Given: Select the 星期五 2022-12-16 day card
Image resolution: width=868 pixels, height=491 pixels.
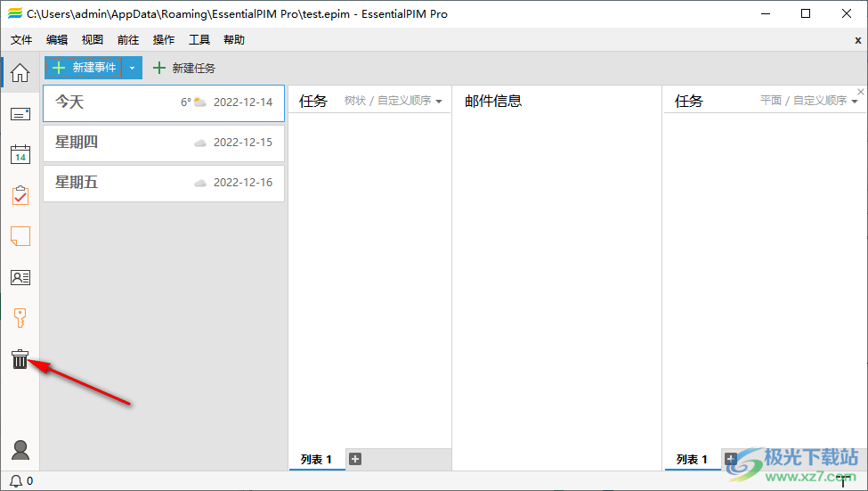Looking at the screenshot, I should pyautogui.click(x=164, y=183).
